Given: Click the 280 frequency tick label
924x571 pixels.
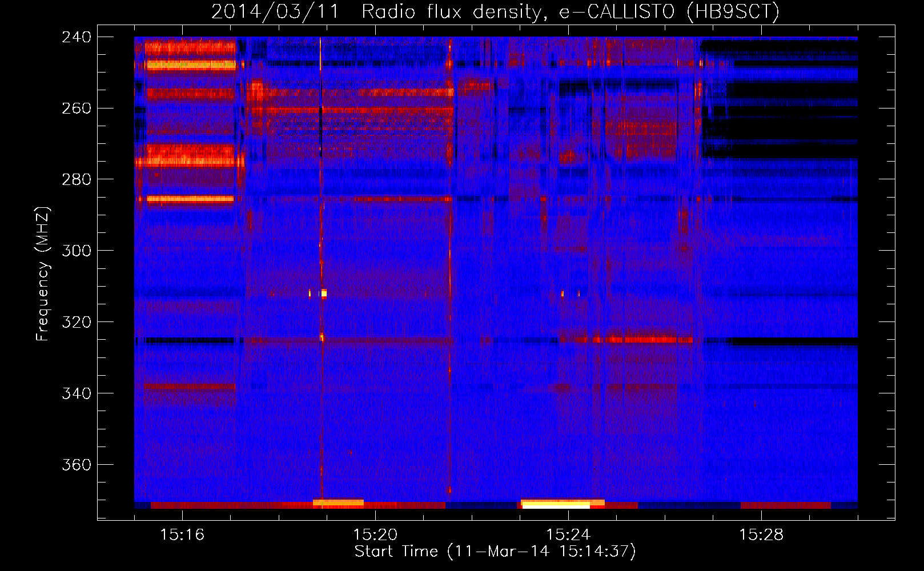Looking at the screenshot, I should [x=76, y=180].
